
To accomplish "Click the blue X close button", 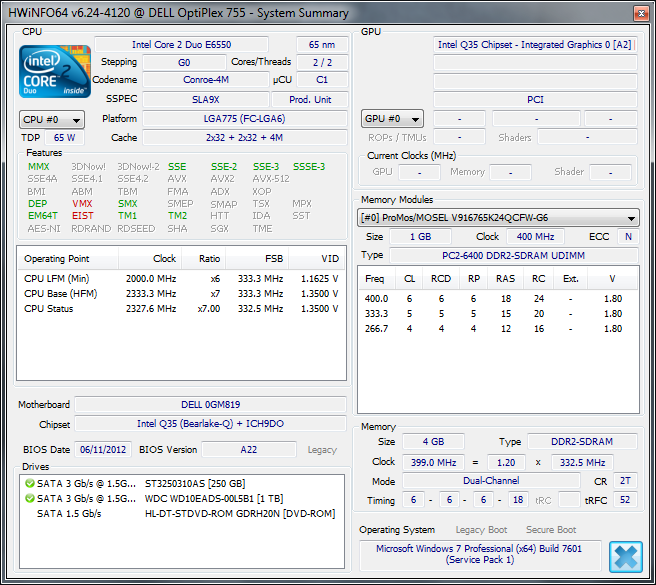I will click(625, 557).
